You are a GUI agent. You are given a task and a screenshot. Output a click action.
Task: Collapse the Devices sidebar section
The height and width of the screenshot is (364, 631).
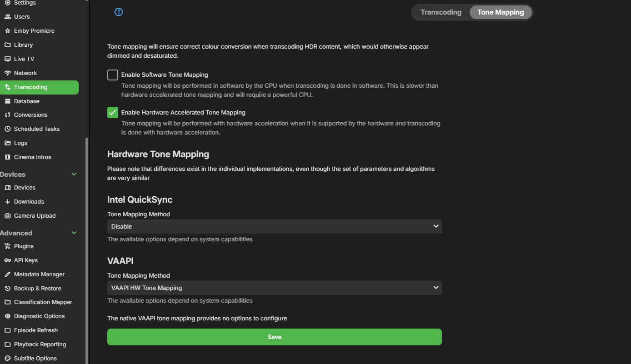pyautogui.click(x=74, y=175)
